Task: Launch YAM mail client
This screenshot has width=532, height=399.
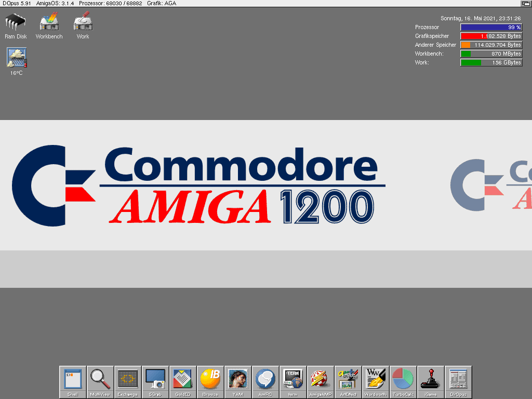Action: coord(238,382)
